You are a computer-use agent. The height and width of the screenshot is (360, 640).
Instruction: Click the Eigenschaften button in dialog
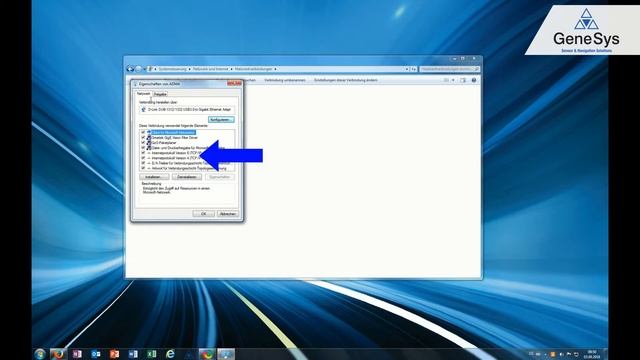(x=220, y=177)
